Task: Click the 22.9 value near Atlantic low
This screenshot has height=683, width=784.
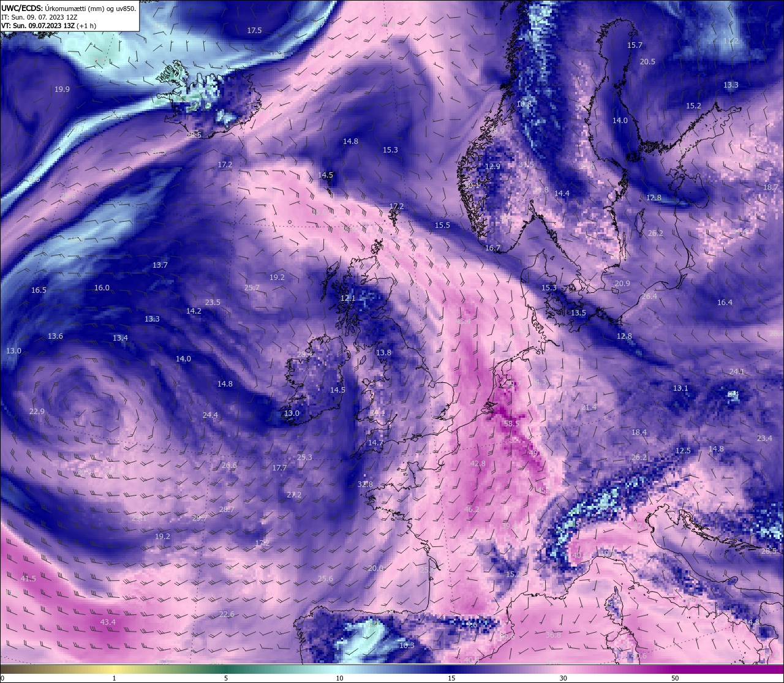Action: tap(37, 412)
